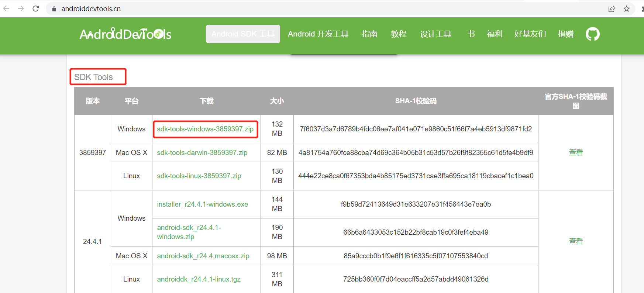The height and width of the screenshot is (293, 644).
Task: Download sdk-tools-windows-3859397.zip
Action: [205, 129]
